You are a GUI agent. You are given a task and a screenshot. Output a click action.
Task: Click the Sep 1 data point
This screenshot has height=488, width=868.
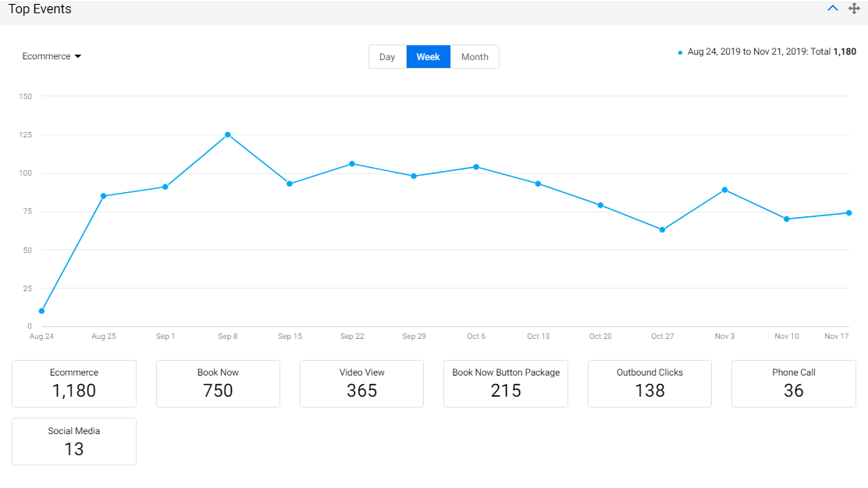(165, 187)
